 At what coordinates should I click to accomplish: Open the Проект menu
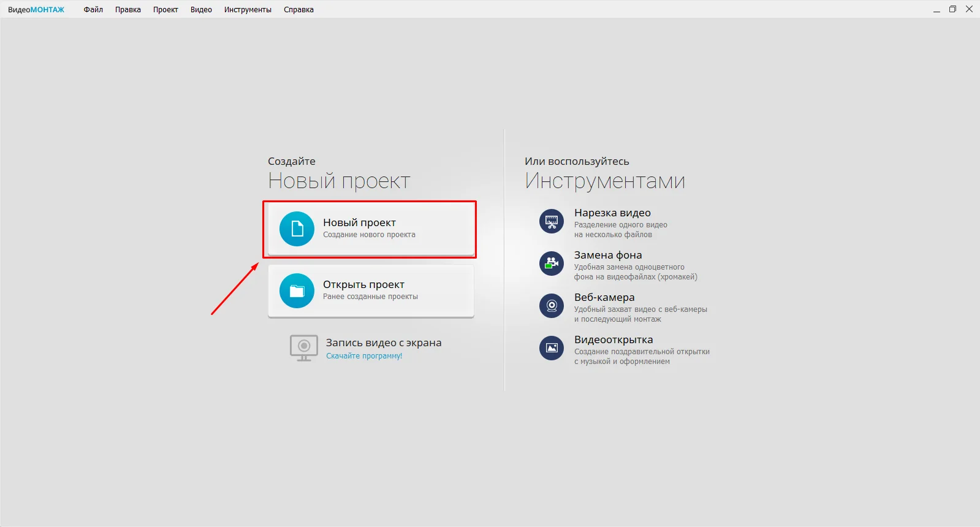click(165, 10)
